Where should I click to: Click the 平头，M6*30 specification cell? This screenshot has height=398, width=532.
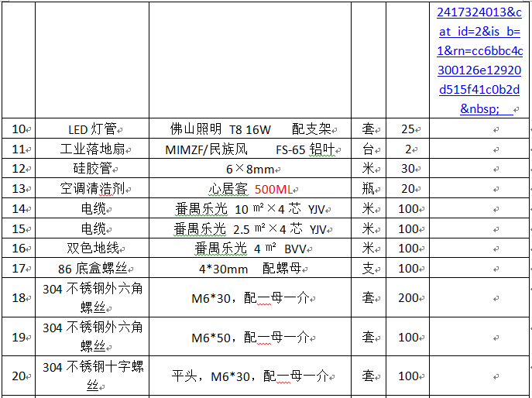(249, 376)
